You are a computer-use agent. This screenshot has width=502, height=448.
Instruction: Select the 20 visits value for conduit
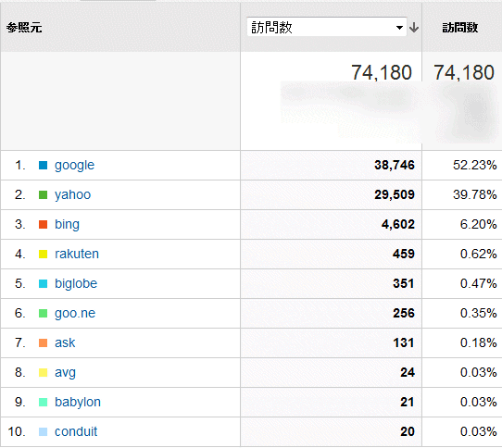pos(408,431)
